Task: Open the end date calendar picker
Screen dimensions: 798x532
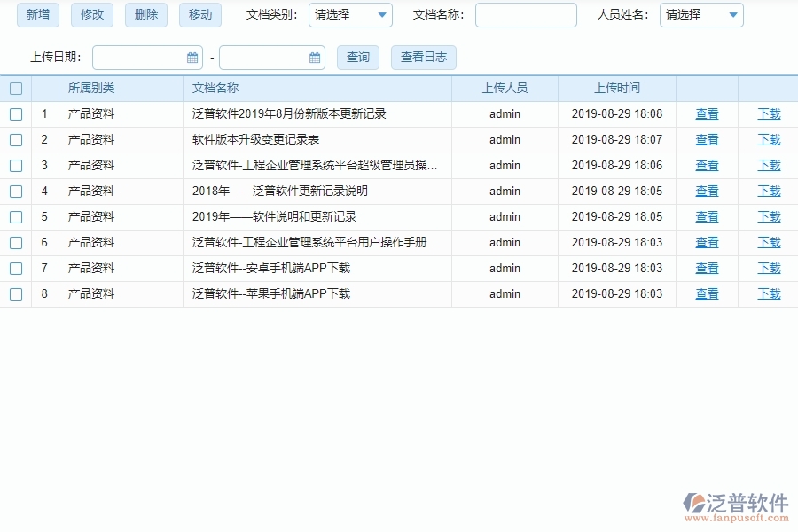Action: click(x=314, y=57)
